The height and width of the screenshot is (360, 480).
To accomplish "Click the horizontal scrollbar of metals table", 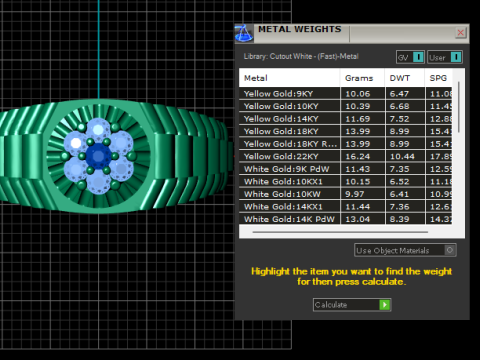I will (340, 232).
